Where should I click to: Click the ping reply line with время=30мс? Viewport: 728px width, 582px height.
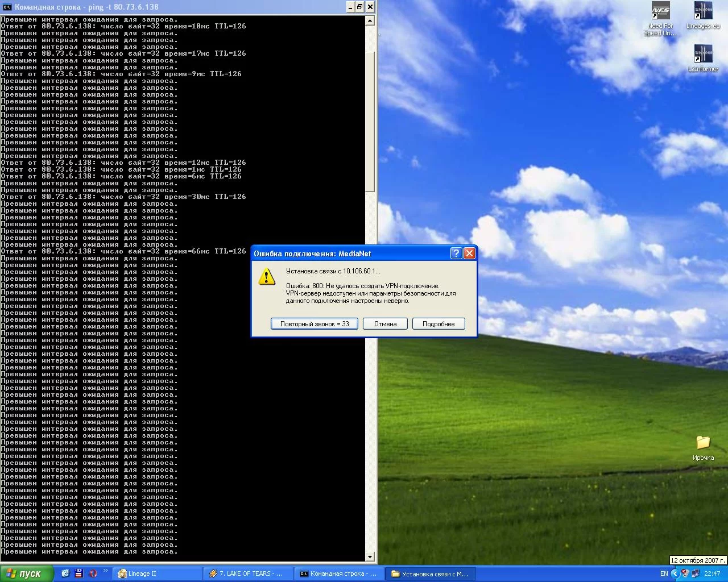(123, 197)
